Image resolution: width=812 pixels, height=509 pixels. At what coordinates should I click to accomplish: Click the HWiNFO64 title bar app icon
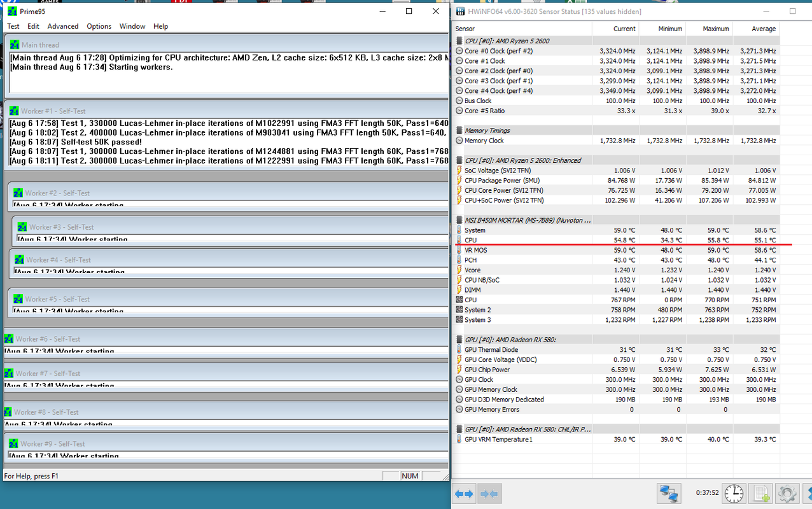(461, 11)
